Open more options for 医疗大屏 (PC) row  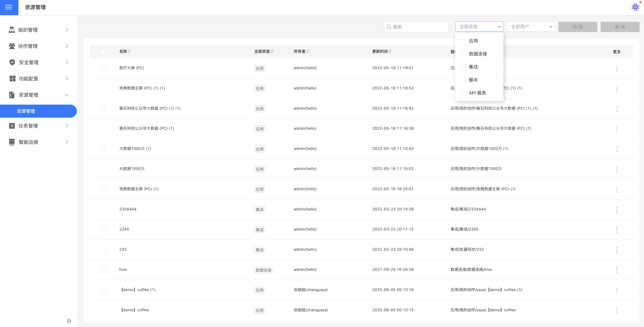(617, 68)
